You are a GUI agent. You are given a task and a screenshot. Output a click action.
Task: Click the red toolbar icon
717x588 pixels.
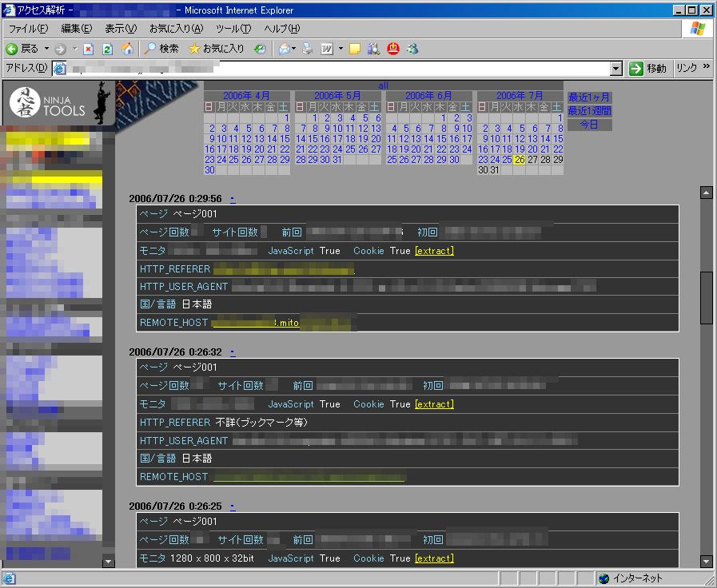click(x=393, y=49)
